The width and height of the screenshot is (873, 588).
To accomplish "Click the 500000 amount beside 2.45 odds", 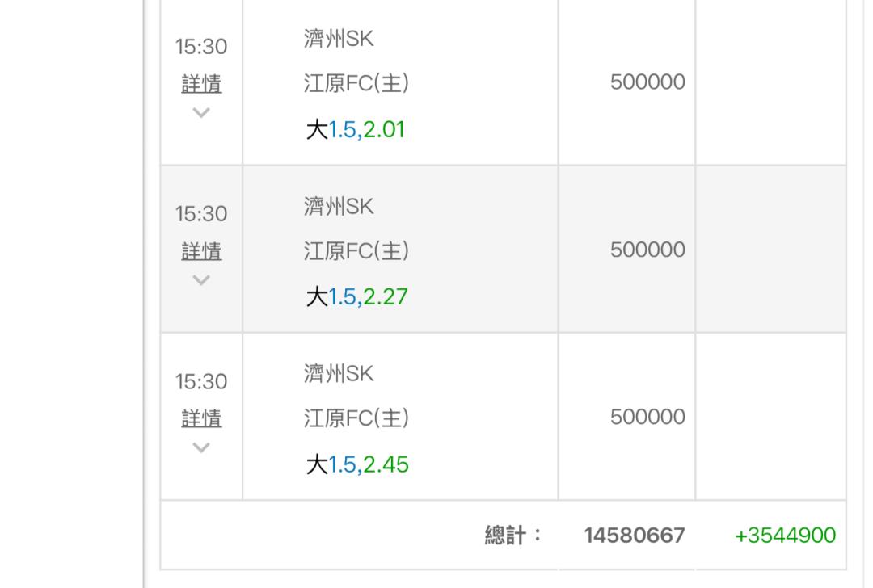I will (x=647, y=417).
